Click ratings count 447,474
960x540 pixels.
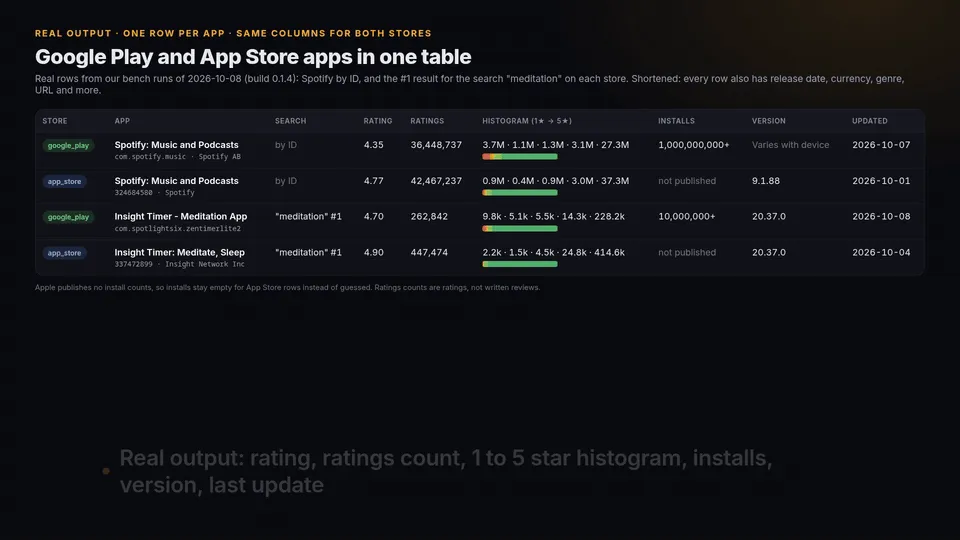429,252
